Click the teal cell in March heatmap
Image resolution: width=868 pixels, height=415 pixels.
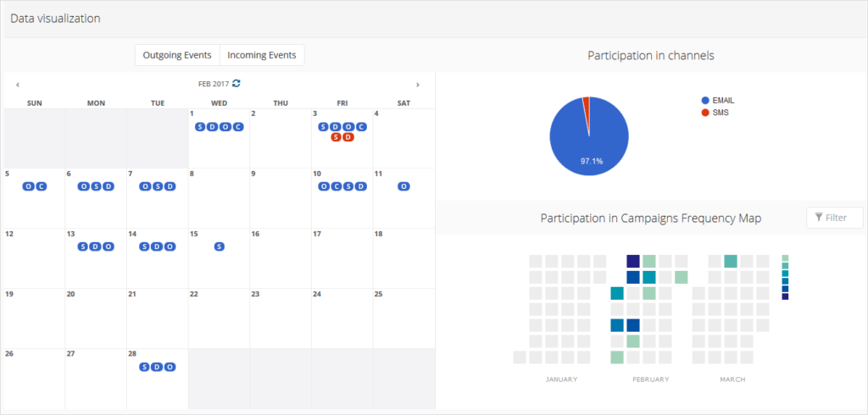click(x=731, y=261)
